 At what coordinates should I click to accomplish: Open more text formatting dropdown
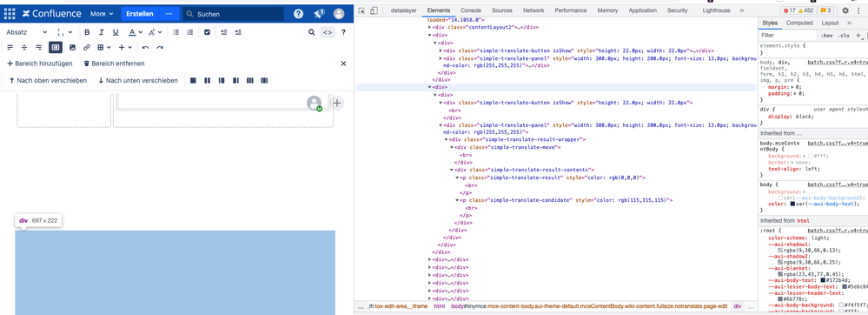(155, 33)
